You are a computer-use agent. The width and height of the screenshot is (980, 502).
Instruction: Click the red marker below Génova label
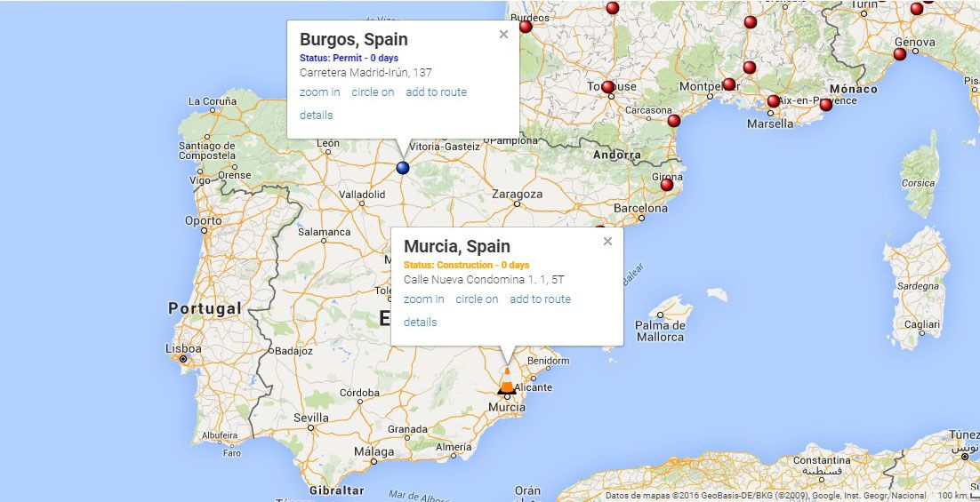[x=899, y=54]
